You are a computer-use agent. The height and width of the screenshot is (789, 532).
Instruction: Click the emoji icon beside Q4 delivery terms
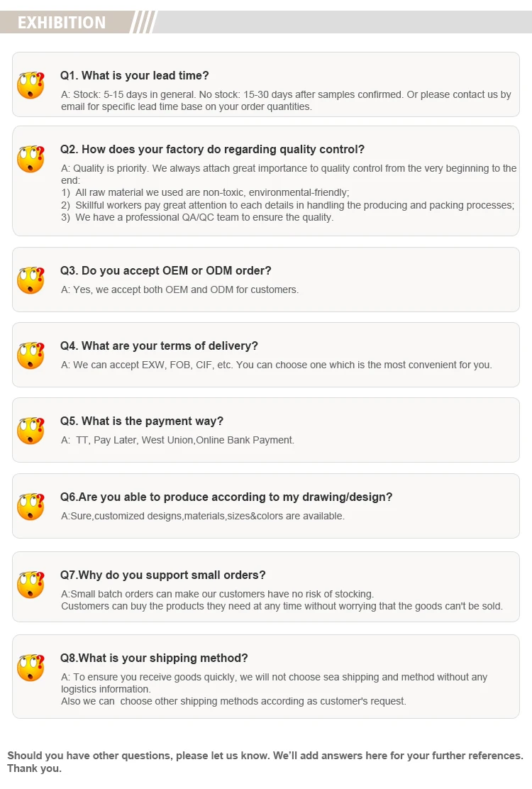(31, 355)
